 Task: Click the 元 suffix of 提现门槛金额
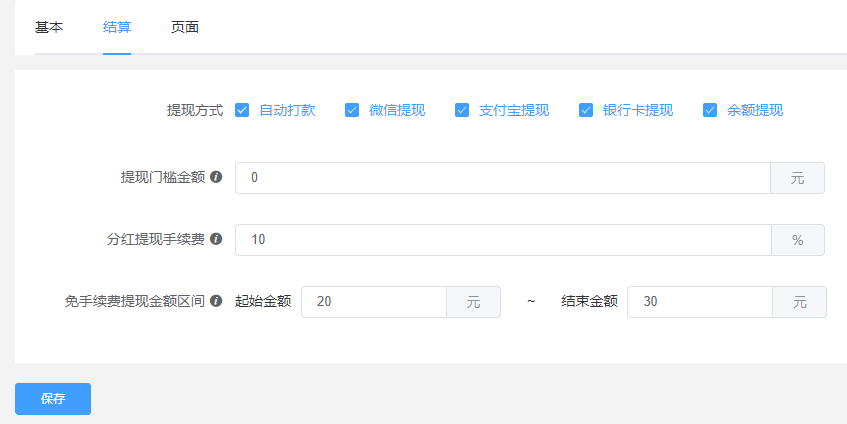(x=797, y=178)
